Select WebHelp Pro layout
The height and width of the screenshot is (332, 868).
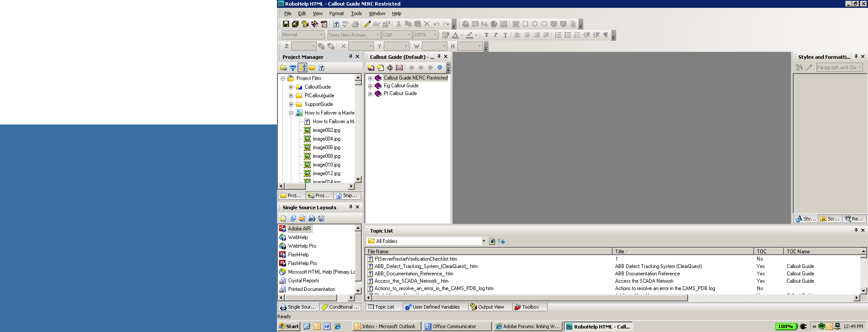[302, 246]
